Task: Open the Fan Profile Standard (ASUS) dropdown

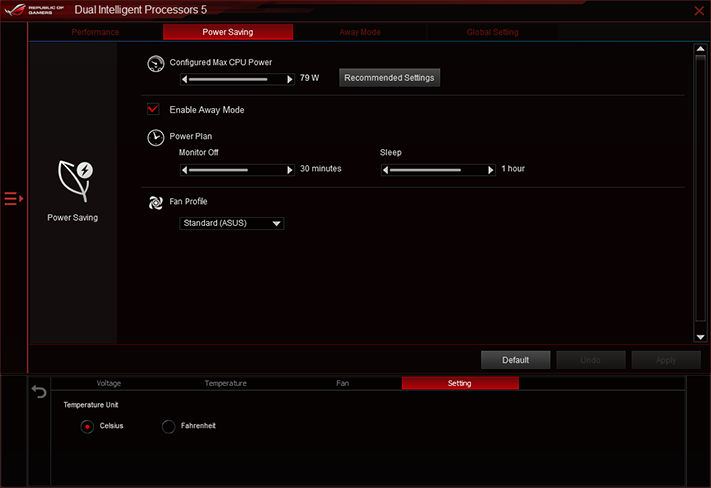Action: tap(232, 223)
